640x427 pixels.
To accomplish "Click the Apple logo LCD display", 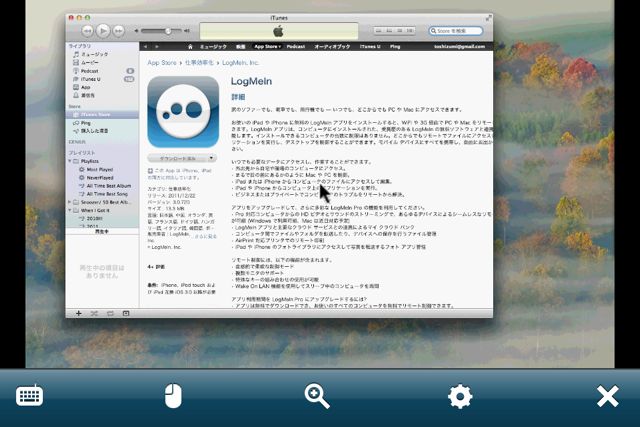I will (279, 31).
